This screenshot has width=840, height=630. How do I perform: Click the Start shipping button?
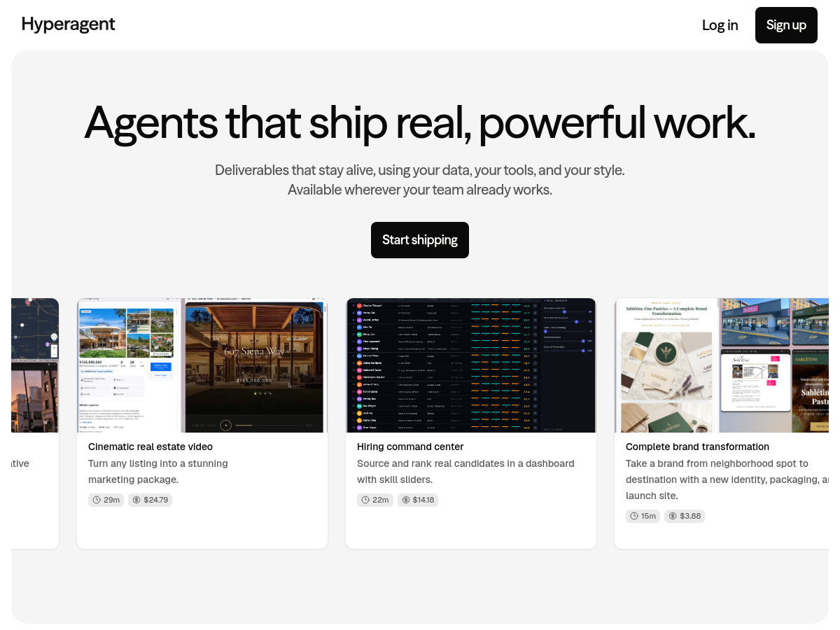point(420,240)
